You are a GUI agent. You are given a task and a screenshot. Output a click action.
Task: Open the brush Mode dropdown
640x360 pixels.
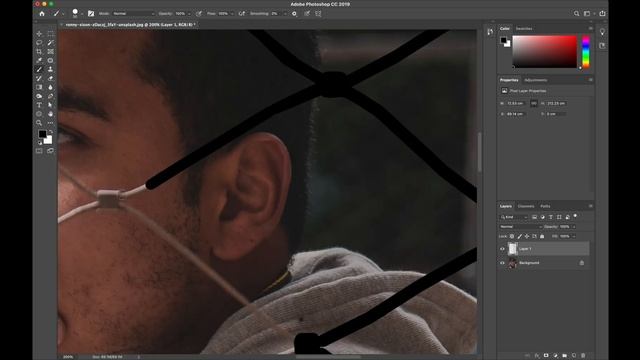134,13
